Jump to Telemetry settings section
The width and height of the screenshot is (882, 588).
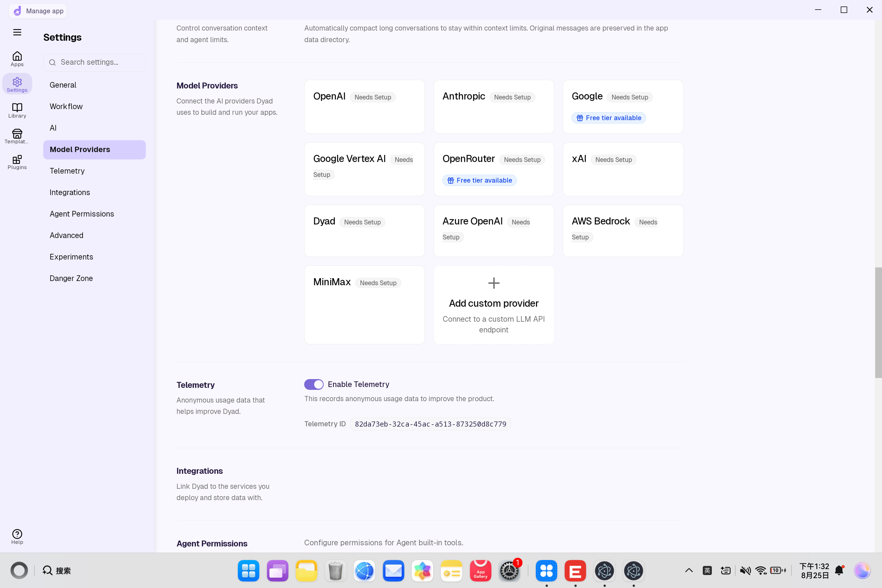tap(94, 171)
